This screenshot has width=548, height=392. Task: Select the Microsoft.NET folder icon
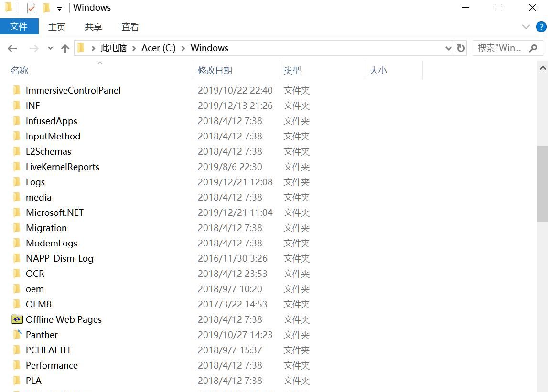[16, 212]
